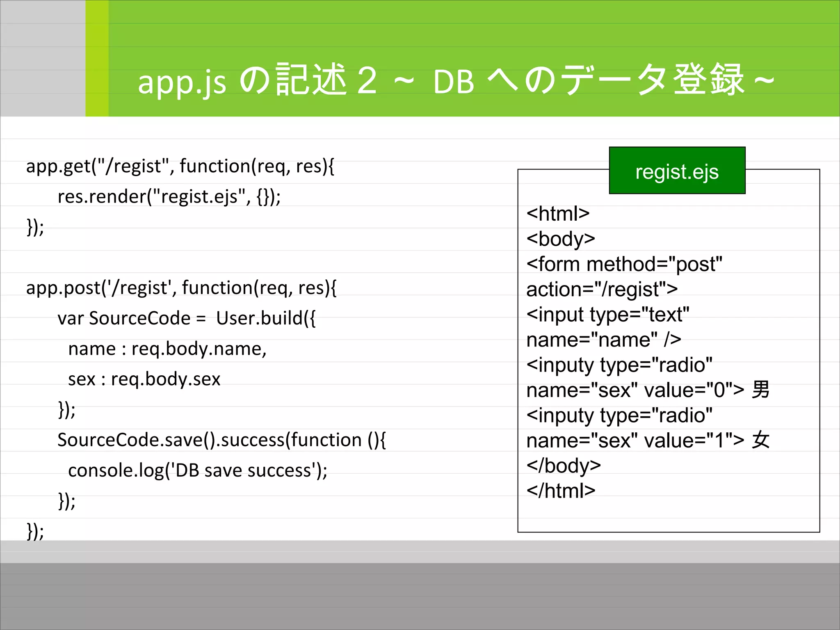Click 'var SourceCode = User.build({' line

[x=187, y=319]
